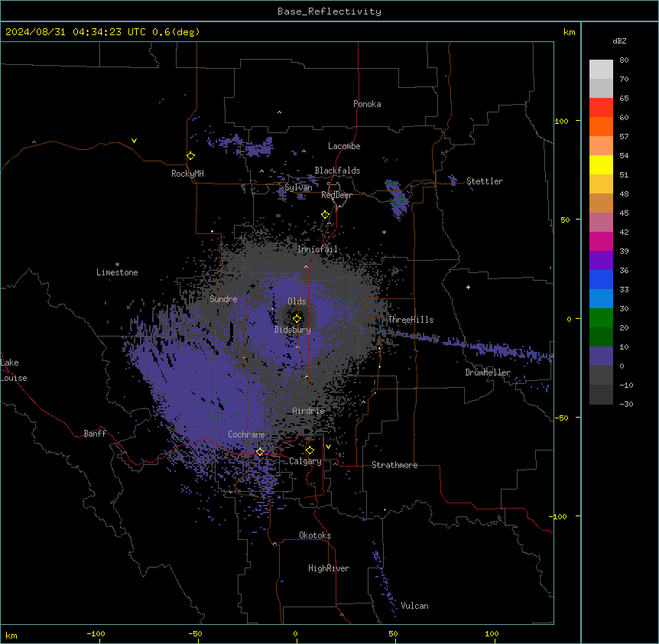Click the RockyMH label
Screen dimensions: 659x644
(x=187, y=174)
